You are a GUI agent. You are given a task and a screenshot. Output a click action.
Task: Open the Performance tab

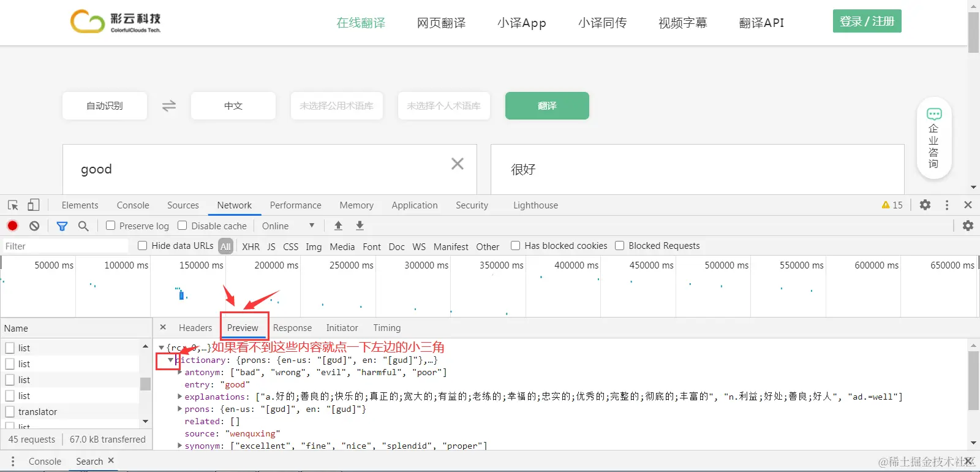[296, 205]
